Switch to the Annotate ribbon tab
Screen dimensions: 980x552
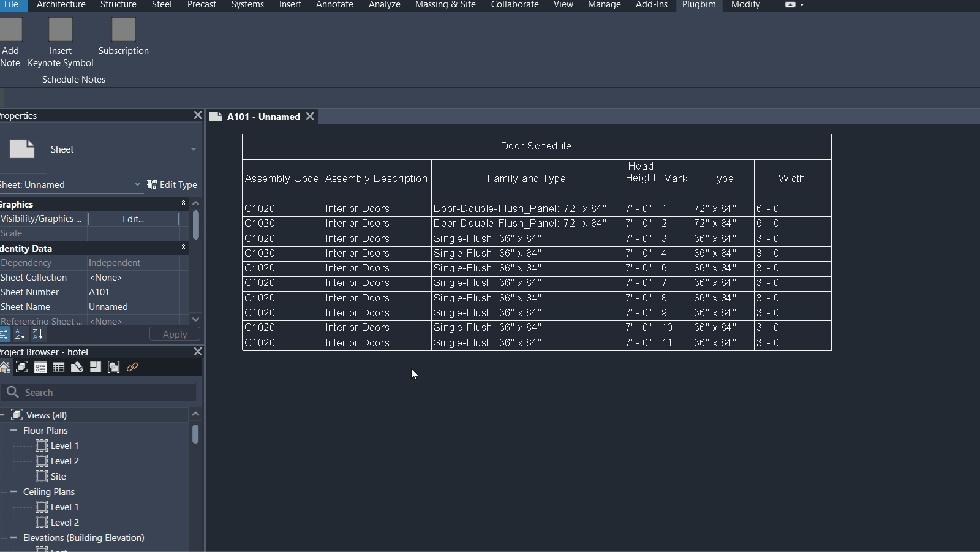334,4
